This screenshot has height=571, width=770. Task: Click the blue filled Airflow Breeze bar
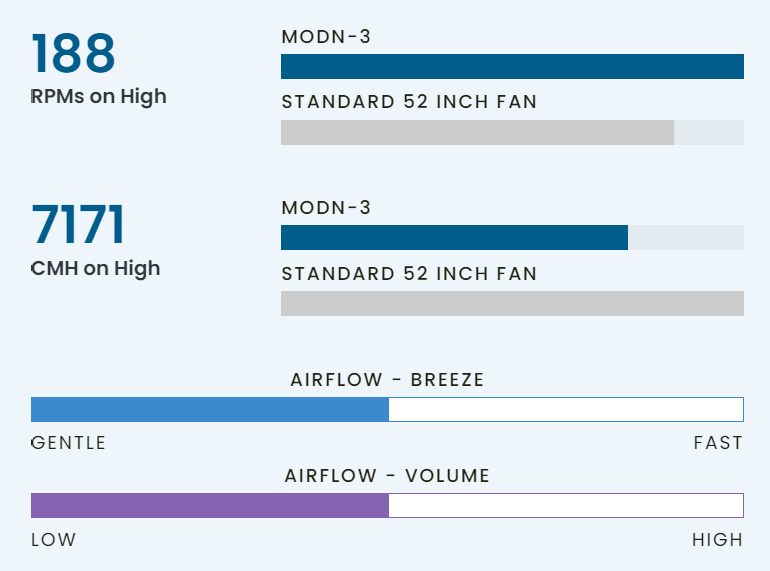210,410
